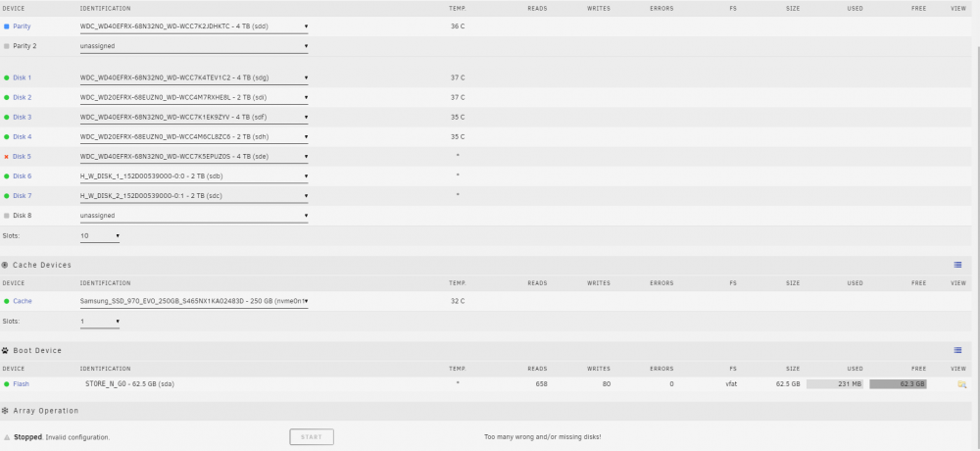Click the grey Parity 2 status square
Viewport: 980px width, 451px height.
point(6,46)
